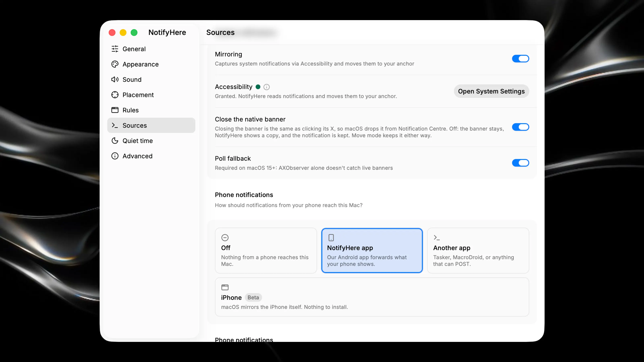Screen dimensions: 644x362
Task: Click the Mirroring label text
Action: (228, 54)
